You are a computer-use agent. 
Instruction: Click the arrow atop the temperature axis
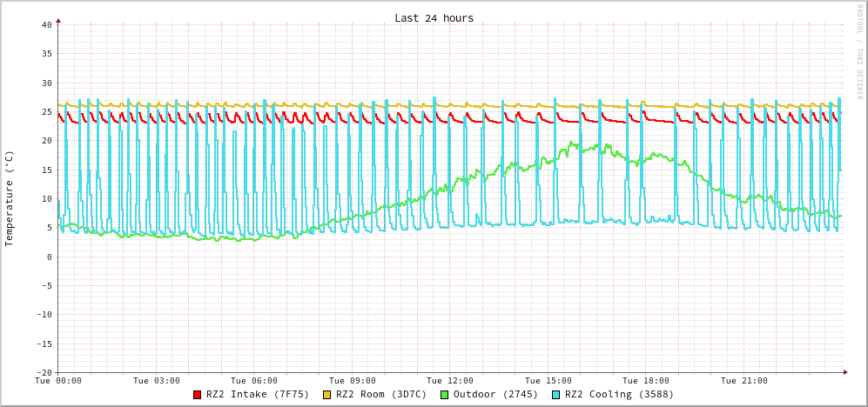pyautogui.click(x=58, y=19)
